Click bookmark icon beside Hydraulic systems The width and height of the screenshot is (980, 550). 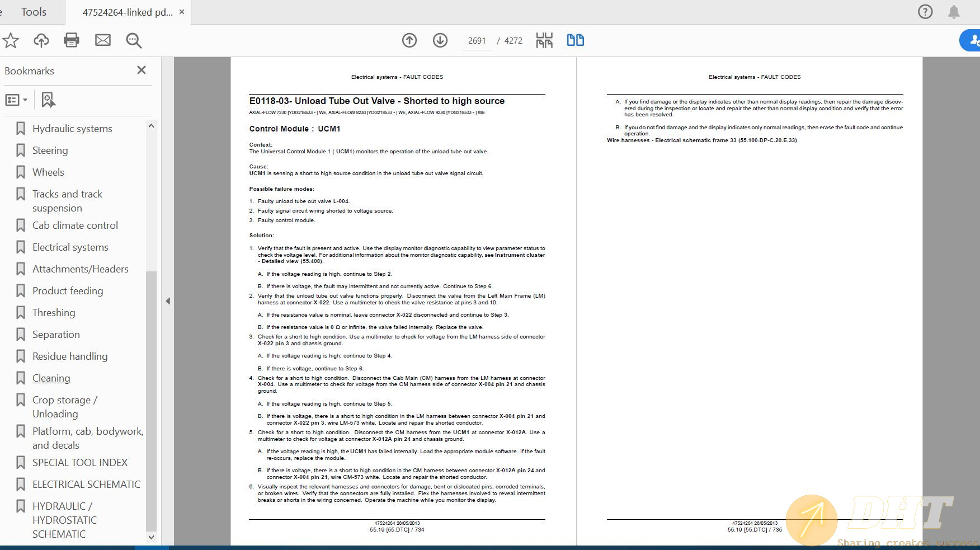(21, 129)
